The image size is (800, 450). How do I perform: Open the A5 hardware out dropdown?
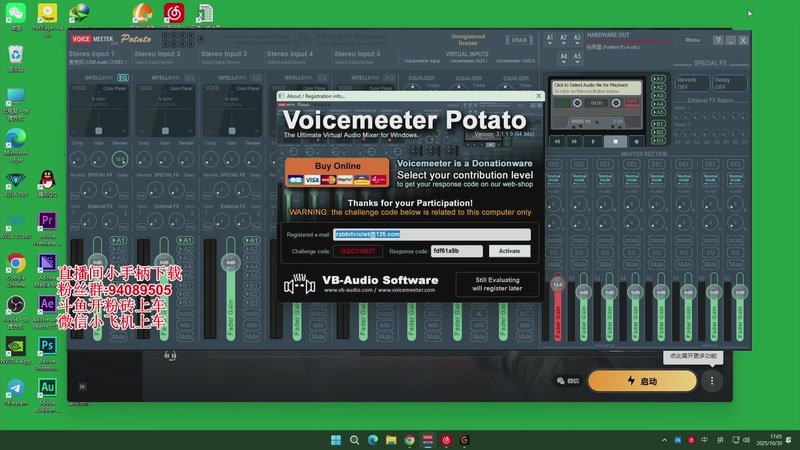tap(577, 58)
